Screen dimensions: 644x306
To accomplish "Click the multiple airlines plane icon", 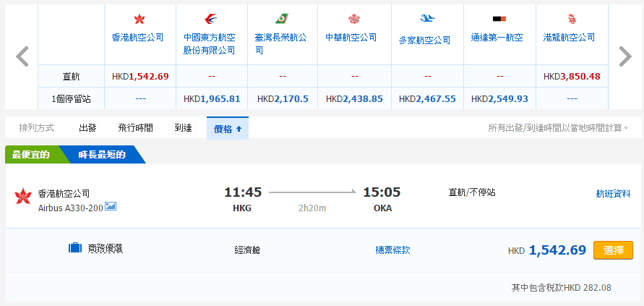I will coord(426,19).
